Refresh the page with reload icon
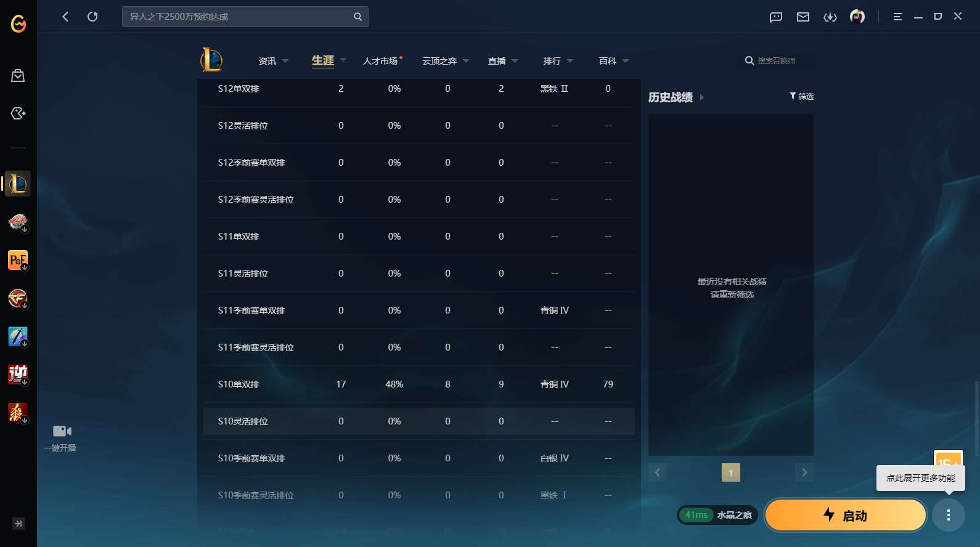This screenshot has width=980, height=547. (x=92, y=17)
